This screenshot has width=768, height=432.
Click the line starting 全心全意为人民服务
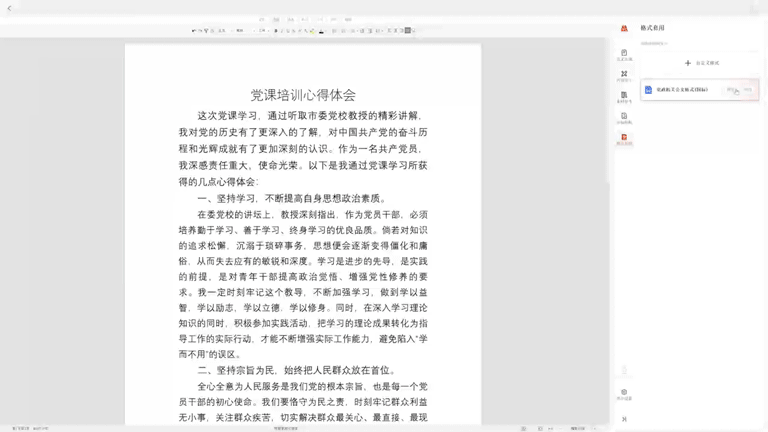(312, 386)
